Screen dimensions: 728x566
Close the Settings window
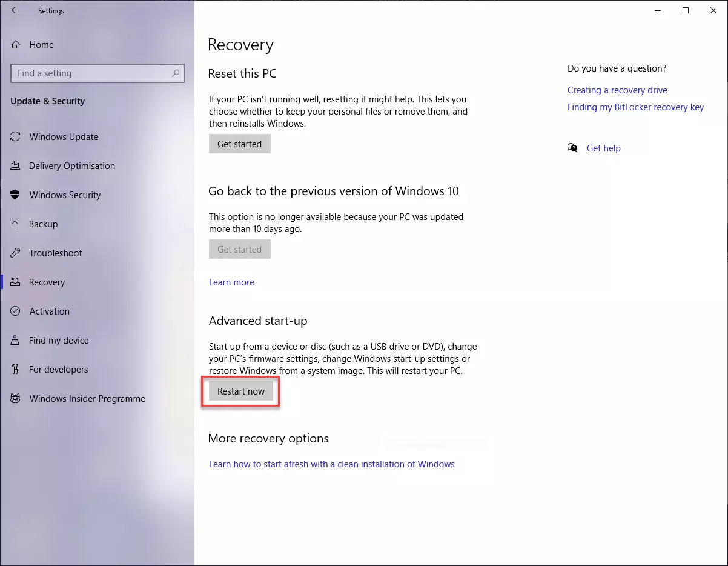pyautogui.click(x=713, y=10)
